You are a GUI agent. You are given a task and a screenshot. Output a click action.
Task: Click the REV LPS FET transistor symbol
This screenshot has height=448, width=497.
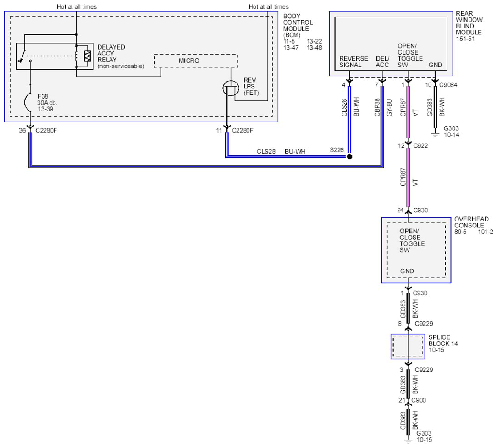pos(231,88)
